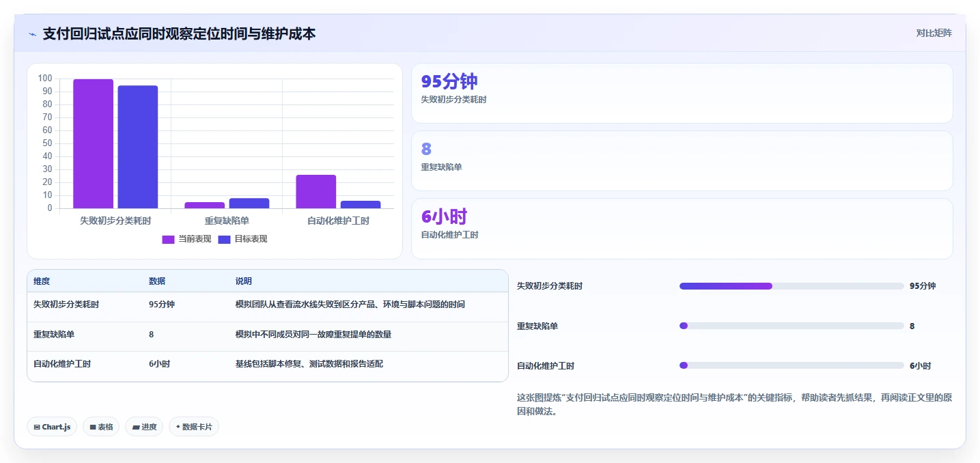Image resolution: width=980 pixels, height=463 pixels.
Task: Click the 95分钟 data card value
Action: [449, 81]
